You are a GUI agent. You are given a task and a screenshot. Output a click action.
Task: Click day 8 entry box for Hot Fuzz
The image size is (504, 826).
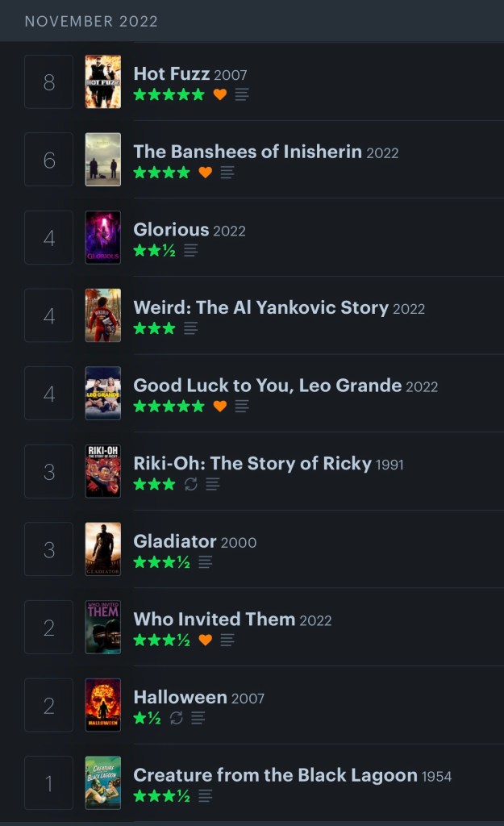click(49, 81)
